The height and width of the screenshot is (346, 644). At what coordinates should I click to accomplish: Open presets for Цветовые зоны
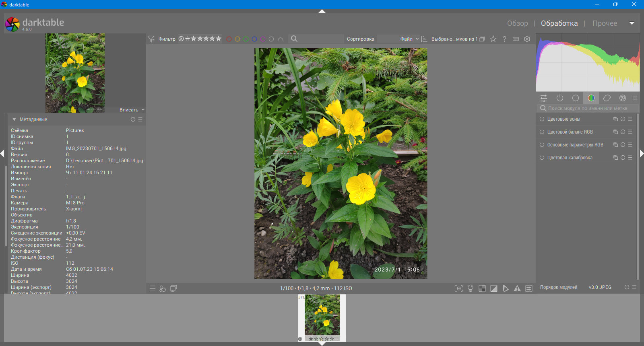coord(630,119)
